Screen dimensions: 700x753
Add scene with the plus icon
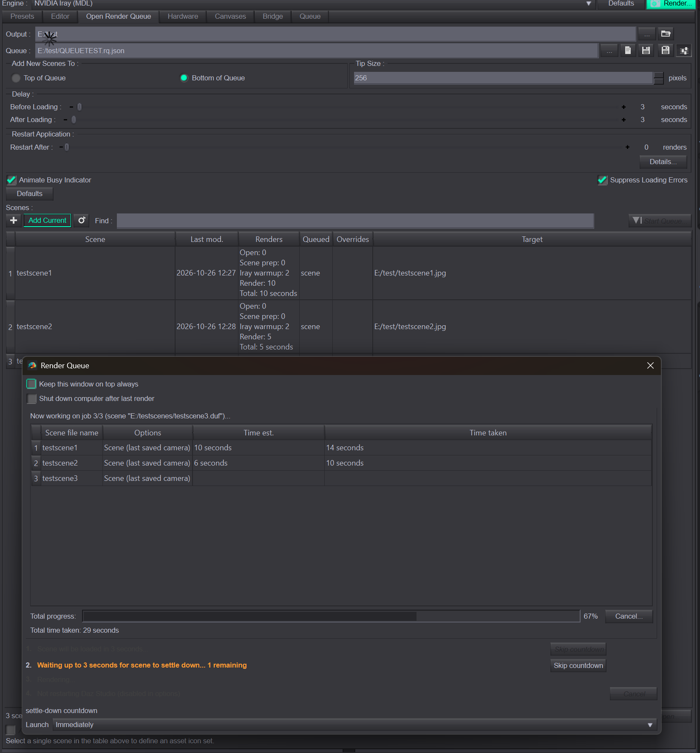coord(14,220)
